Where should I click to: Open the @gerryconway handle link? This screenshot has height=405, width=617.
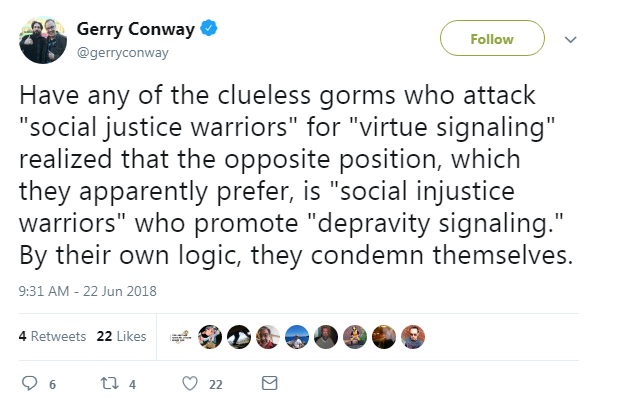[x=123, y=52]
